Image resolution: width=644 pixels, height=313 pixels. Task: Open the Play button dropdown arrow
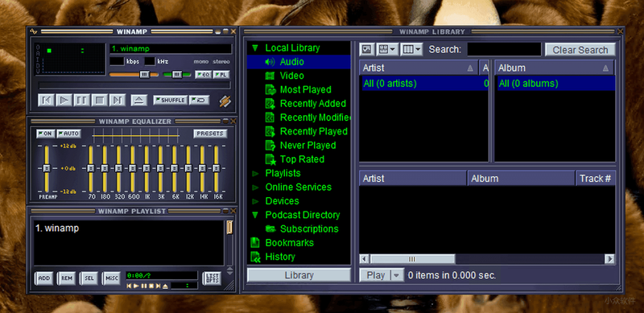[396, 275]
